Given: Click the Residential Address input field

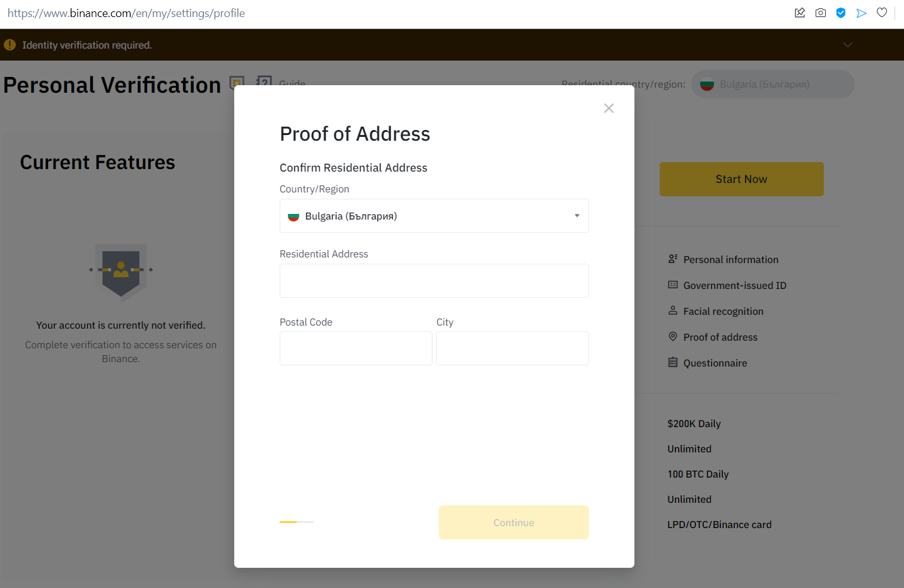Looking at the screenshot, I should click(434, 281).
